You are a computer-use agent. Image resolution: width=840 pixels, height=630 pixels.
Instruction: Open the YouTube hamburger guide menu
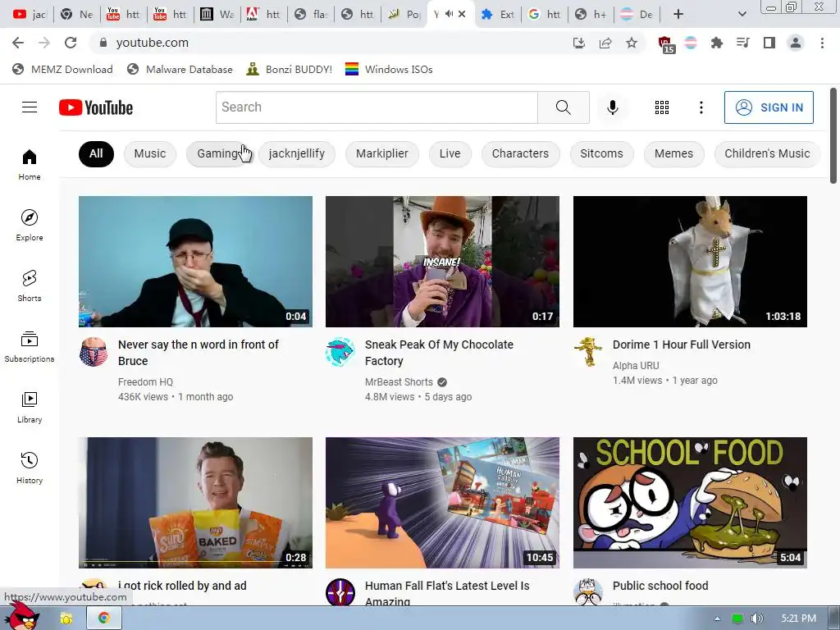(x=30, y=107)
